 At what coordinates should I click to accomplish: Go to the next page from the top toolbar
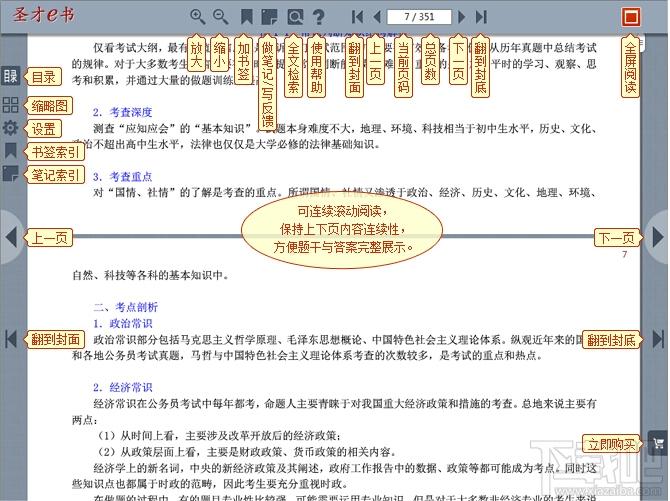[x=461, y=17]
